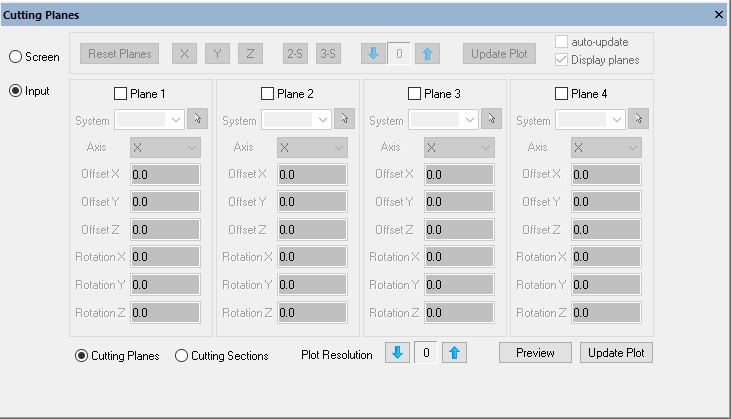Increase Plot Resolution with the up arrow
Screen dimensions: 731x419
[455, 353]
